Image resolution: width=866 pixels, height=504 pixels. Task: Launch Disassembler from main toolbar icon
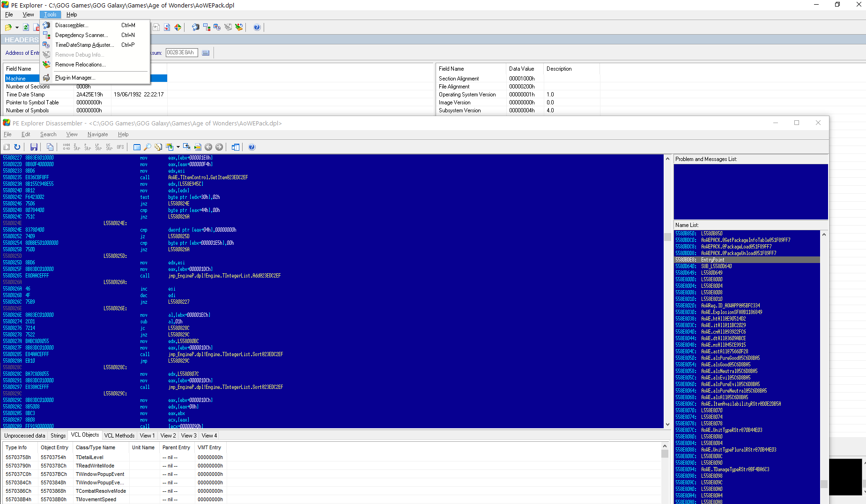point(196,28)
